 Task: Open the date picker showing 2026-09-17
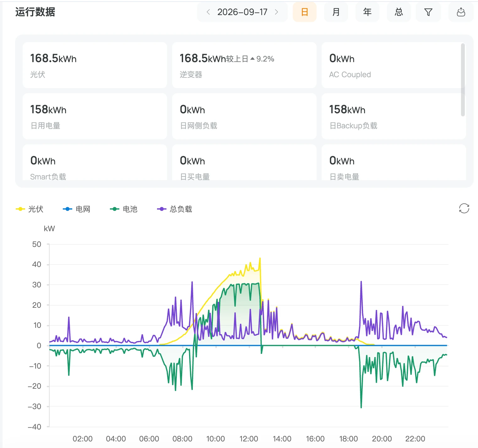242,12
